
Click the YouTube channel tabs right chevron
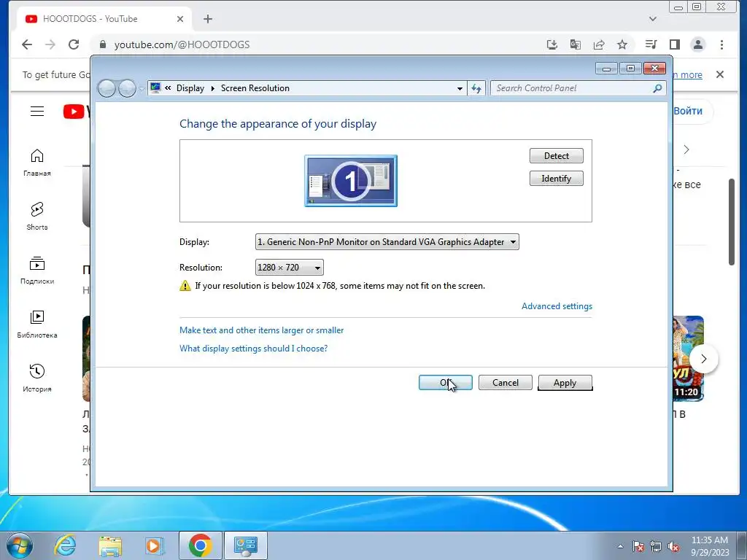click(x=686, y=149)
